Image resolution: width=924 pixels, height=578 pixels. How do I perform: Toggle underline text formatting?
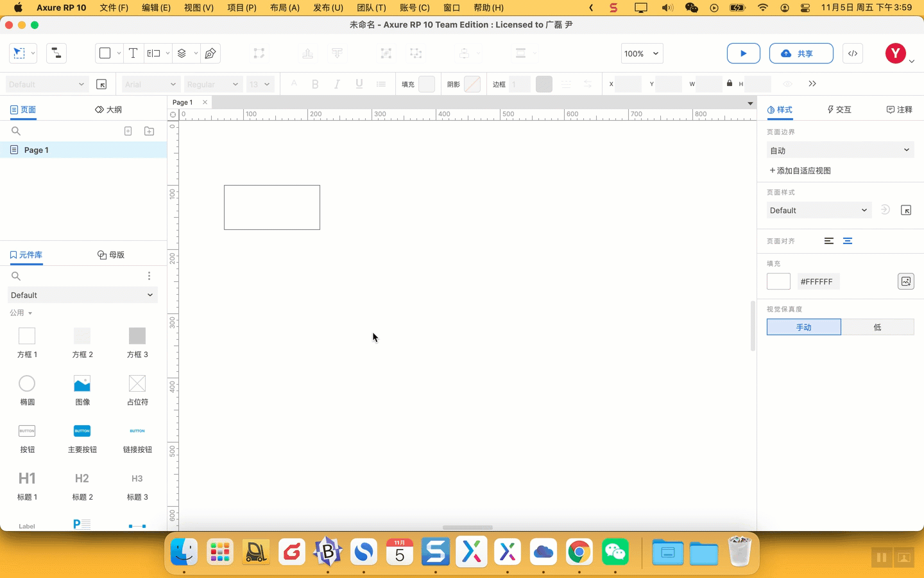359,84
